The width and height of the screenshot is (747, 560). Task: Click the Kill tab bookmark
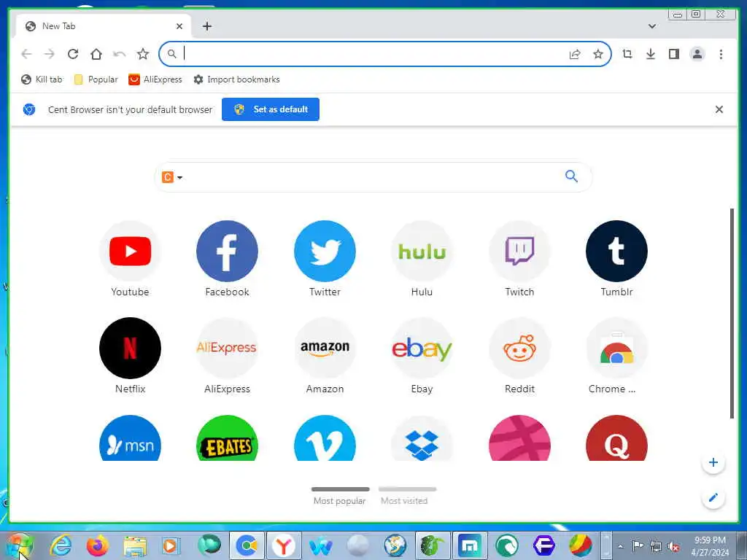pos(42,79)
